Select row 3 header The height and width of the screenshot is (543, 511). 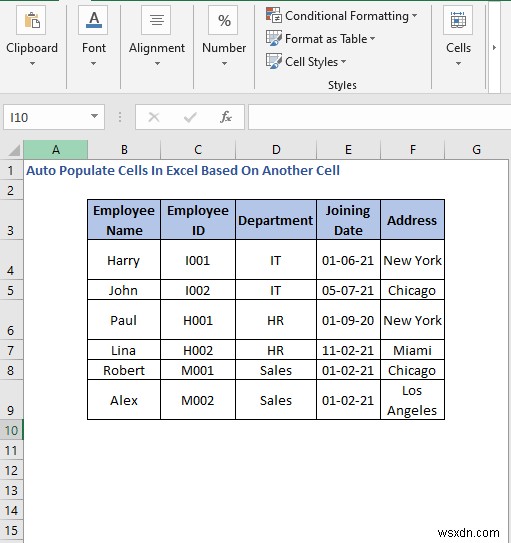pos(11,220)
